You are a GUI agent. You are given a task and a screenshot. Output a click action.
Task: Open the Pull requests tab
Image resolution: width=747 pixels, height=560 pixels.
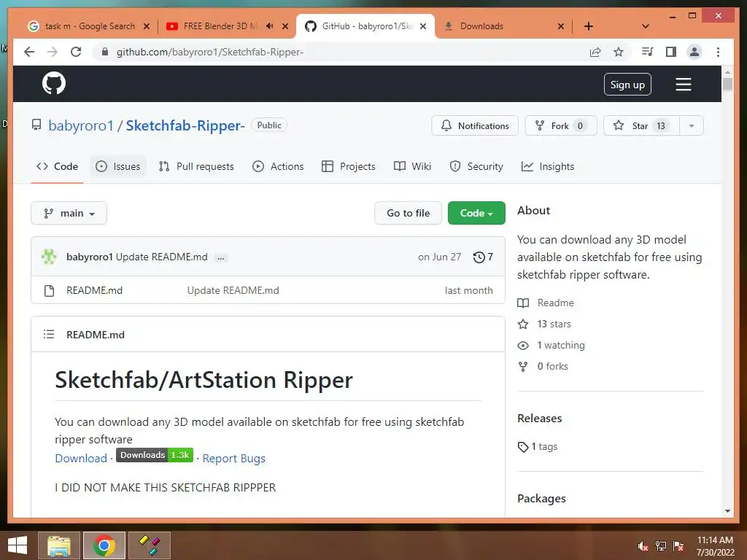pos(196,166)
